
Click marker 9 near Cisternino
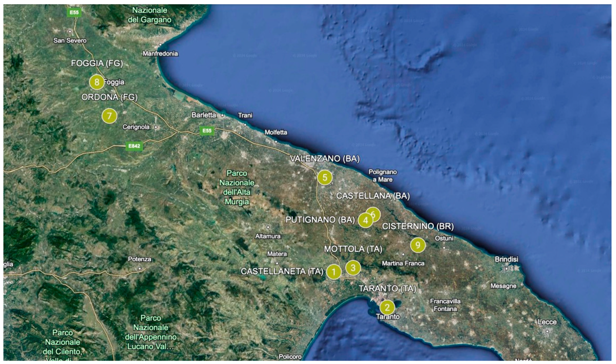(418, 245)
